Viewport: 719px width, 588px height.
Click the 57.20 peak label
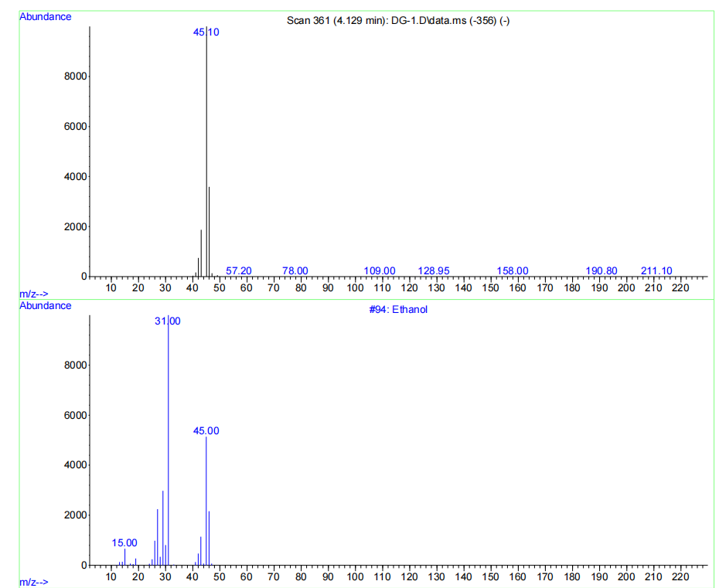click(x=238, y=271)
